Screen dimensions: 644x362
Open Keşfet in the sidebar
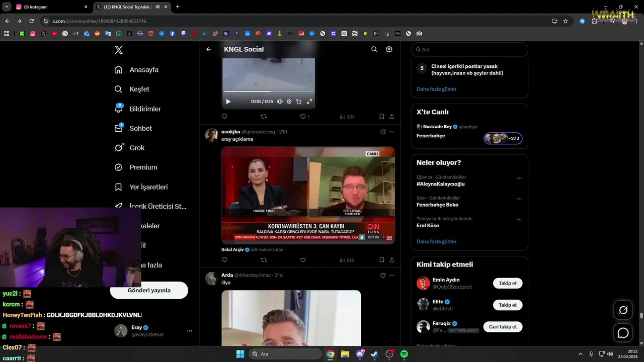pos(132,89)
